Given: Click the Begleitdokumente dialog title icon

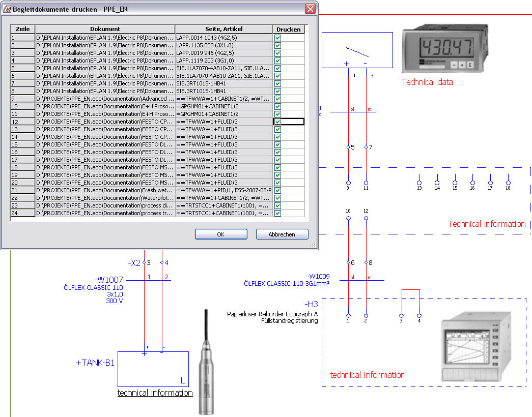Looking at the screenshot, I should pyautogui.click(x=7, y=9).
